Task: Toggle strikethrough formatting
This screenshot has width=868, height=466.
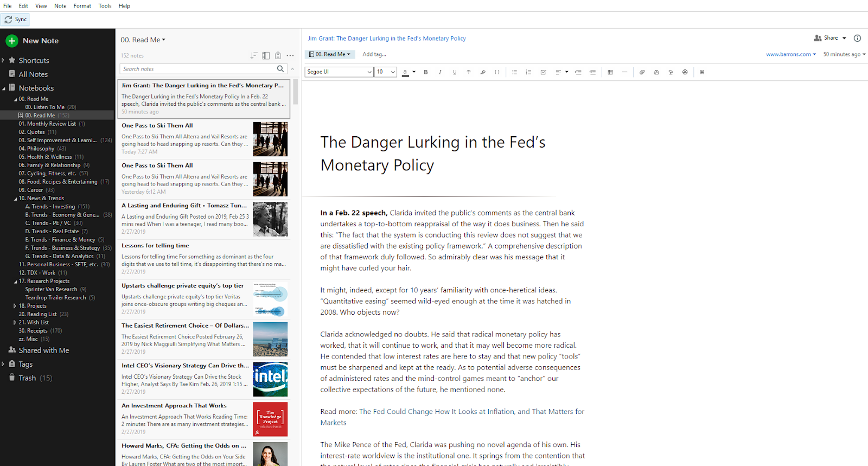Action: 469,72
